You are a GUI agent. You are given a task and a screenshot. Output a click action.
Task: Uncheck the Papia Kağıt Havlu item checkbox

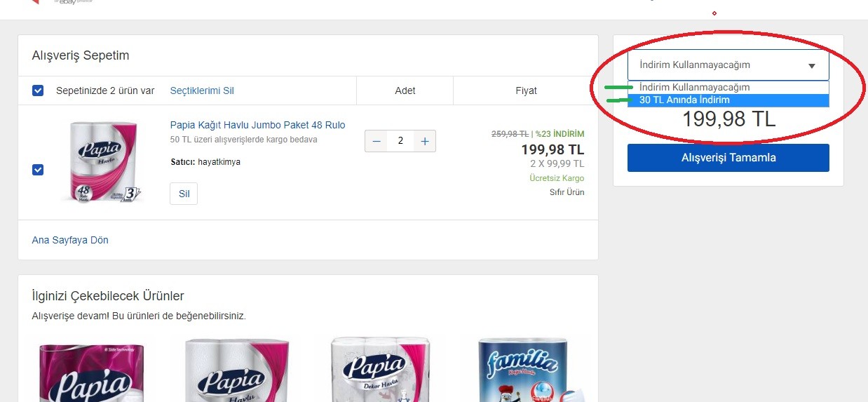pyautogui.click(x=38, y=170)
